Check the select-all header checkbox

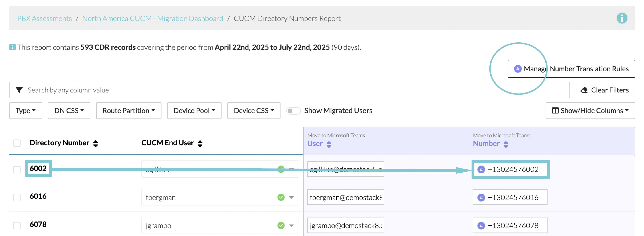click(17, 143)
